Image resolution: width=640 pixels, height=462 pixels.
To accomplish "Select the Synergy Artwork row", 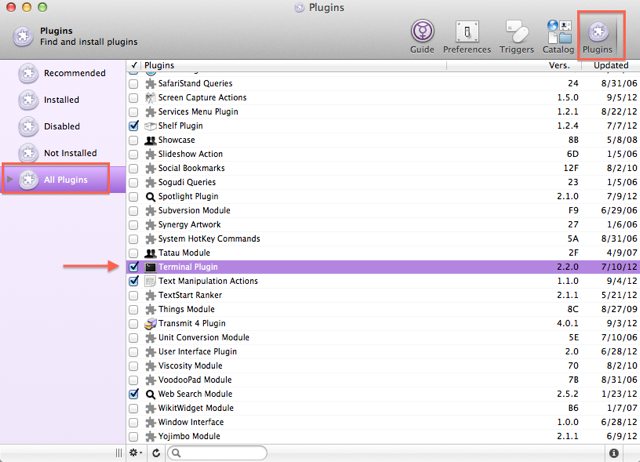I will 383,225.
